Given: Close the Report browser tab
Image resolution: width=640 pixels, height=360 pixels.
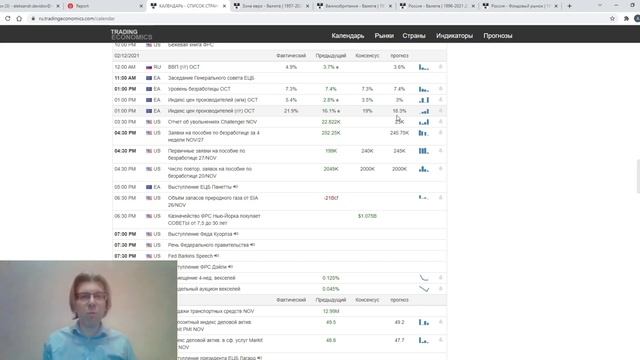Looking at the screenshot, I should [141, 6].
